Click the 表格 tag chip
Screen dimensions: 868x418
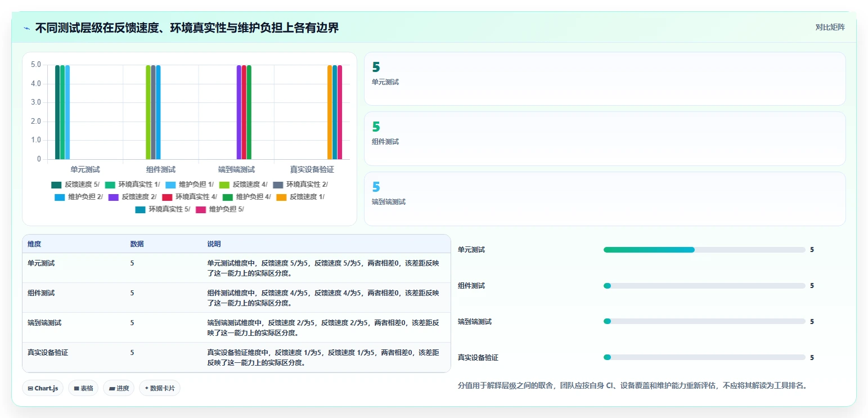click(x=83, y=388)
